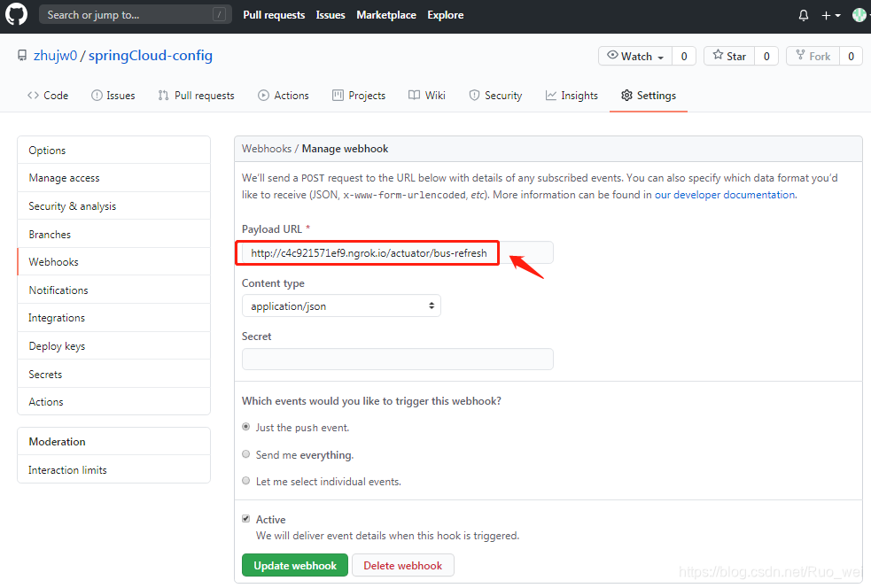871x588 pixels.
Task: Switch to the Wiki tab
Action: (426, 96)
